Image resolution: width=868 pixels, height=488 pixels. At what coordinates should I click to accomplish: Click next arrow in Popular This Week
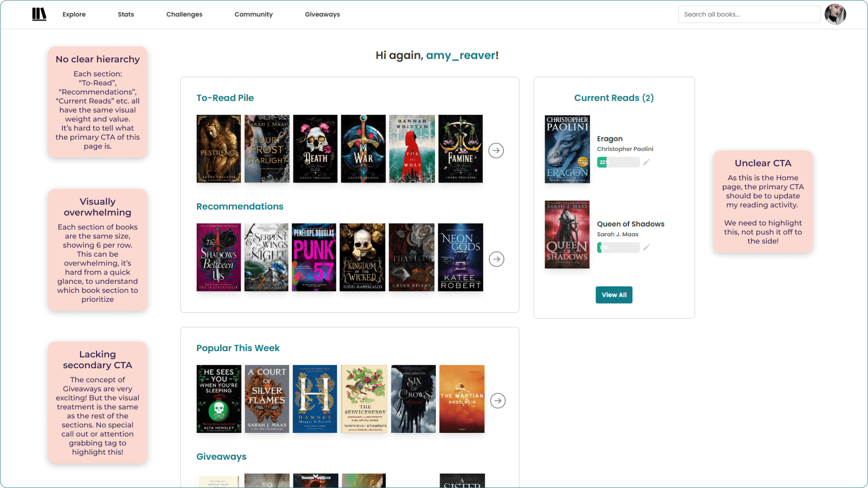point(498,401)
